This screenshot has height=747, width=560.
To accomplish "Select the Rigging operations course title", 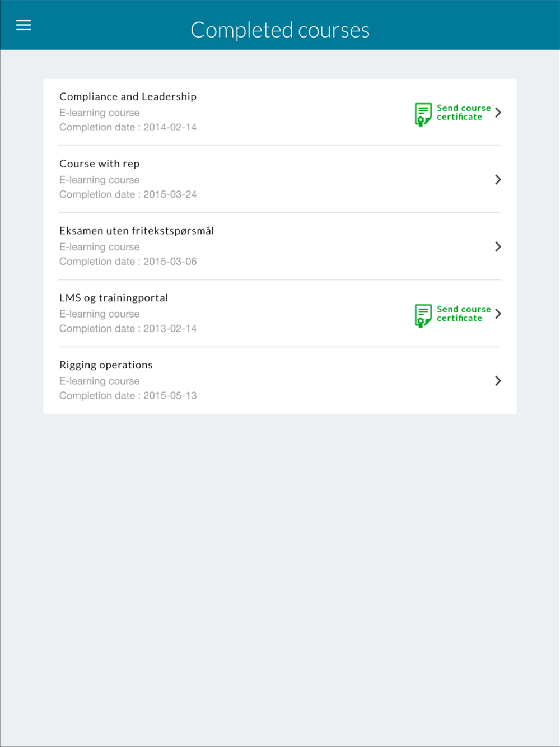I will 106,365.
